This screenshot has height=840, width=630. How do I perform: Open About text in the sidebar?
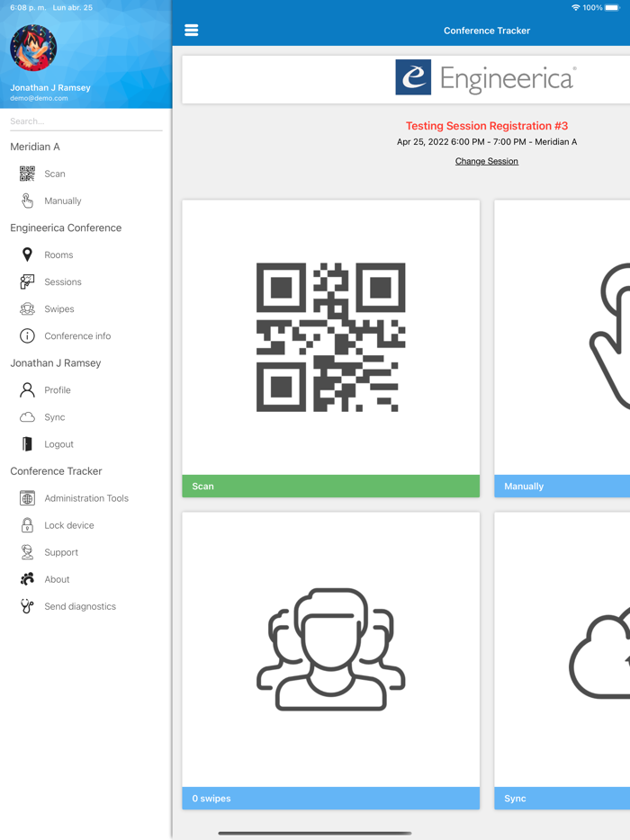pos(57,580)
